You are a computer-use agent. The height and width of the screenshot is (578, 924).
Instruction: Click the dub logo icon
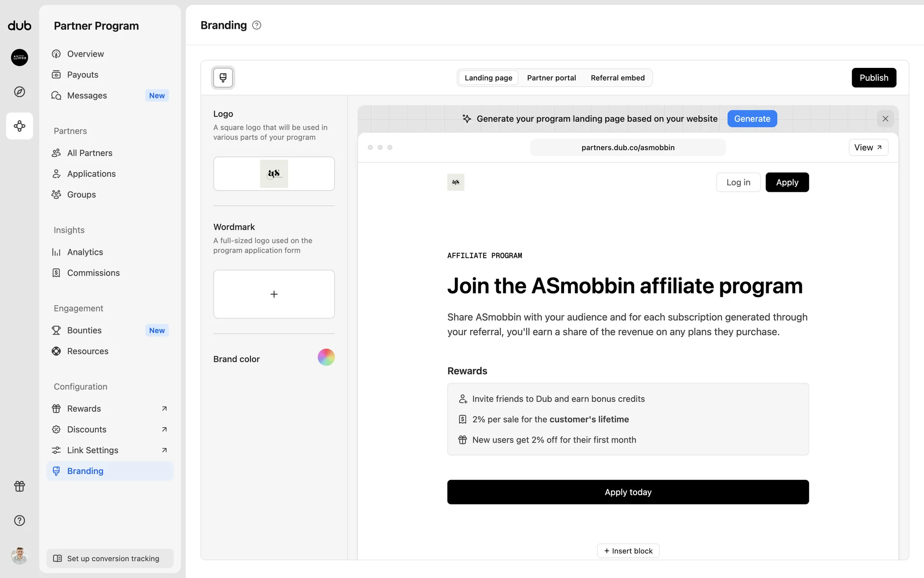point(19,26)
